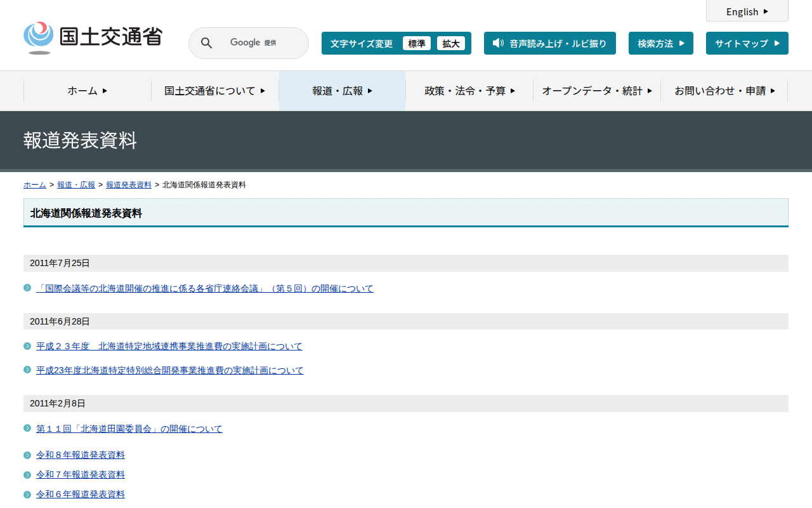The width and height of the screenshot is (812, 508).
Task: Click the arrow icon on サイトマップ button
Action: (777, 43)
